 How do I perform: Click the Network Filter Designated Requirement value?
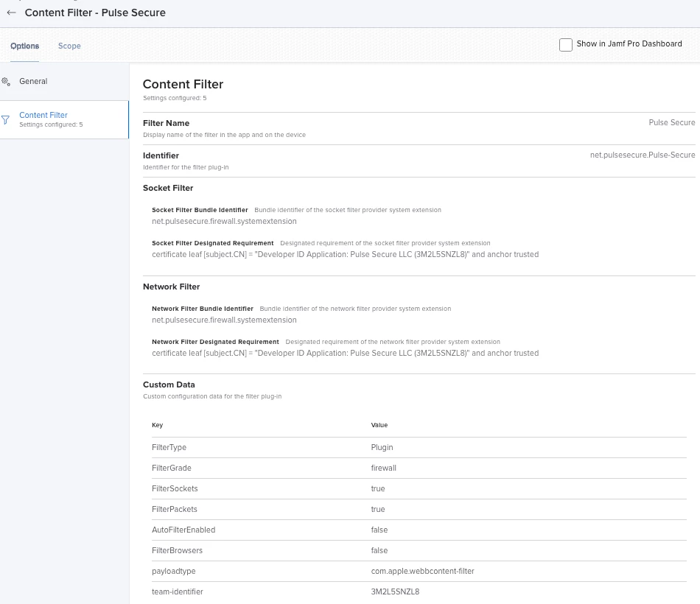tap(345, 353)
